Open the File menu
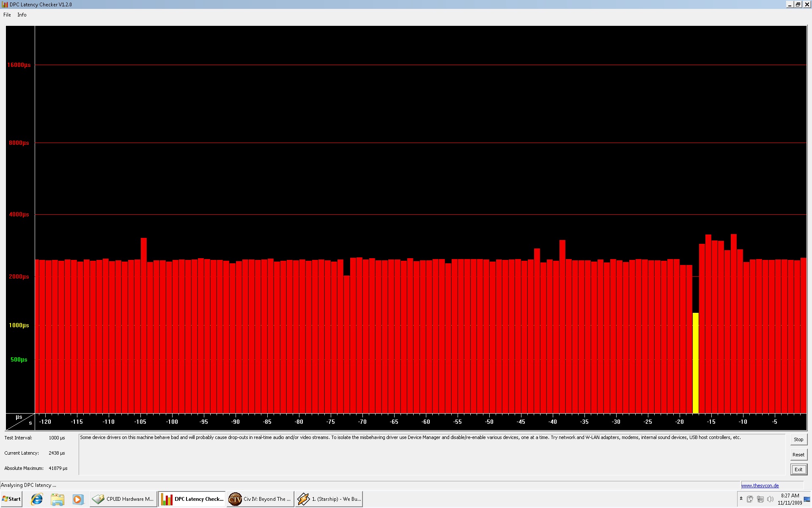 pos(7,15)
